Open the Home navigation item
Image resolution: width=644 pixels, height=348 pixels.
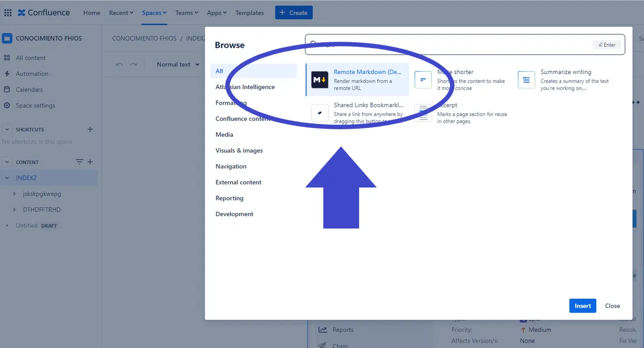coord(92,13)
